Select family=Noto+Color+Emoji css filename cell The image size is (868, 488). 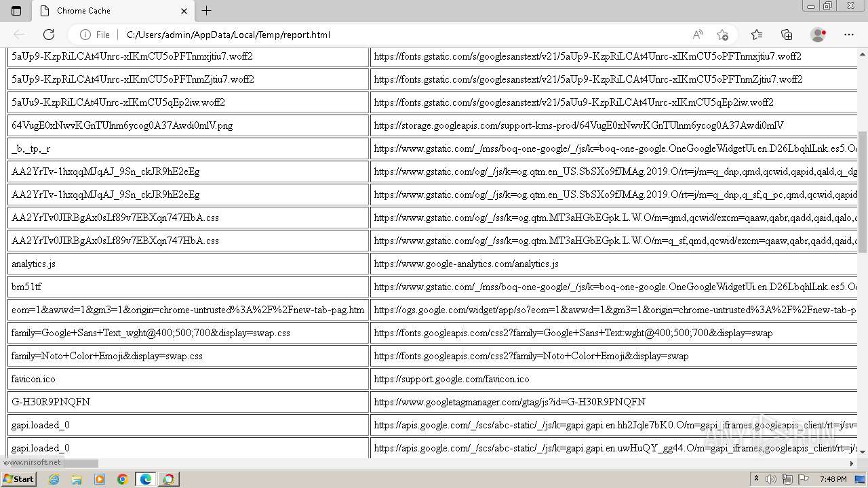[x=189, y=356]
